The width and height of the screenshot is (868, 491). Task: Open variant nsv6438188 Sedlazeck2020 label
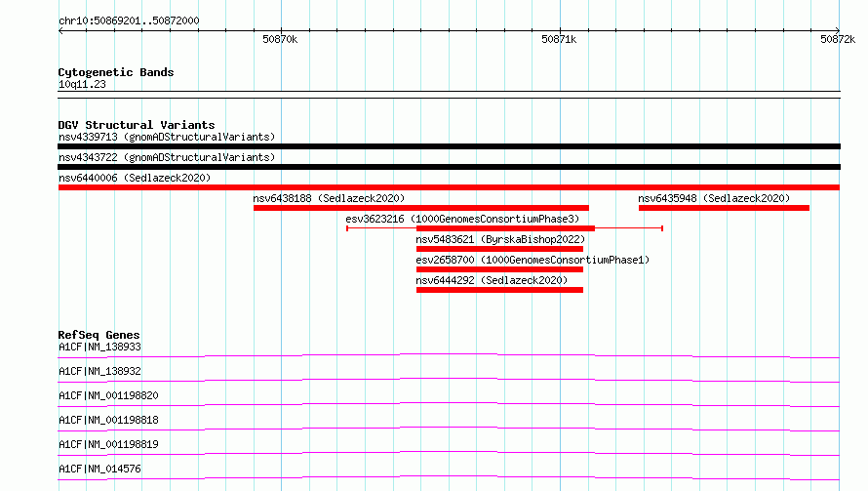[x=329, y=198]
